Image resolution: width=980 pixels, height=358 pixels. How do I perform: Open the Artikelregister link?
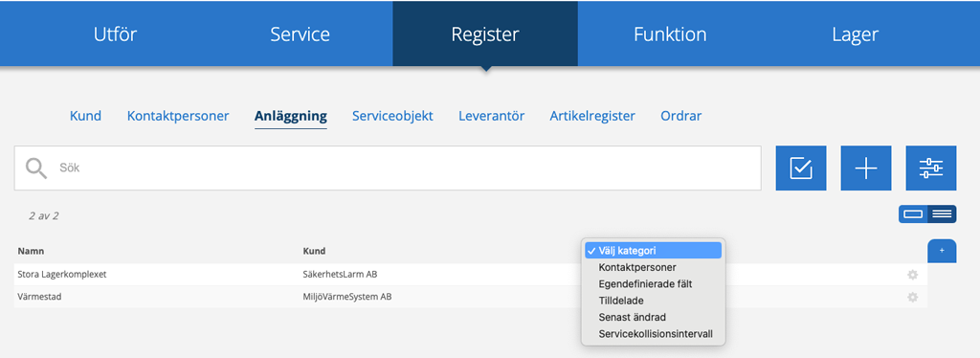[592, 116]
